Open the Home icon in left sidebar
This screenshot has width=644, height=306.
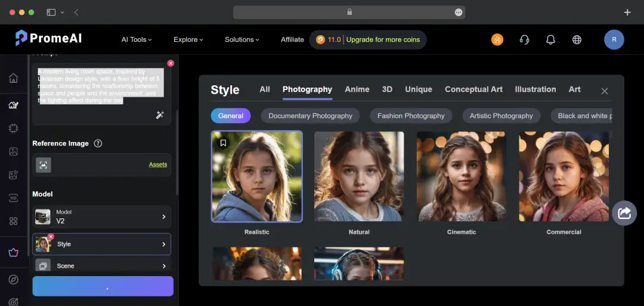[14, 78]
